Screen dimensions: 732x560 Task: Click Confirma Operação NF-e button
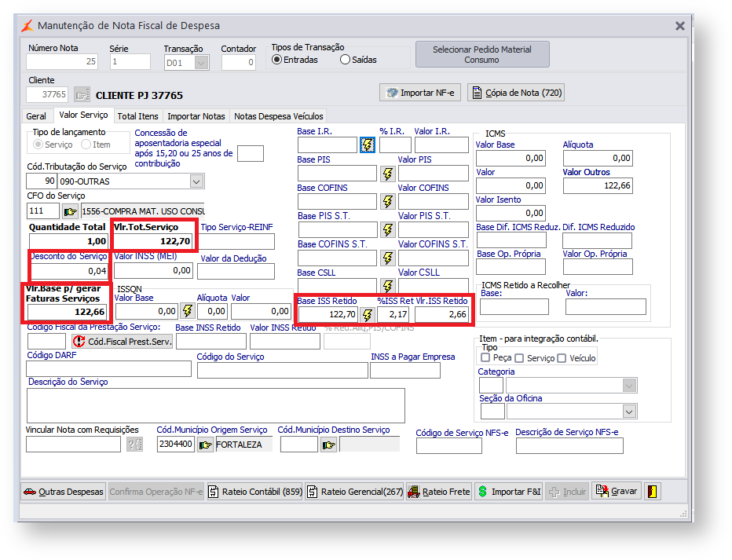[156, 492]
